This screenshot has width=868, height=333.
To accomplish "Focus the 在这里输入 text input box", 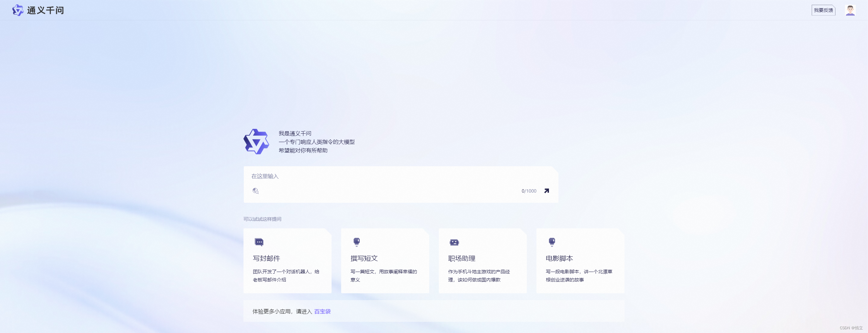I will [400, 176].
